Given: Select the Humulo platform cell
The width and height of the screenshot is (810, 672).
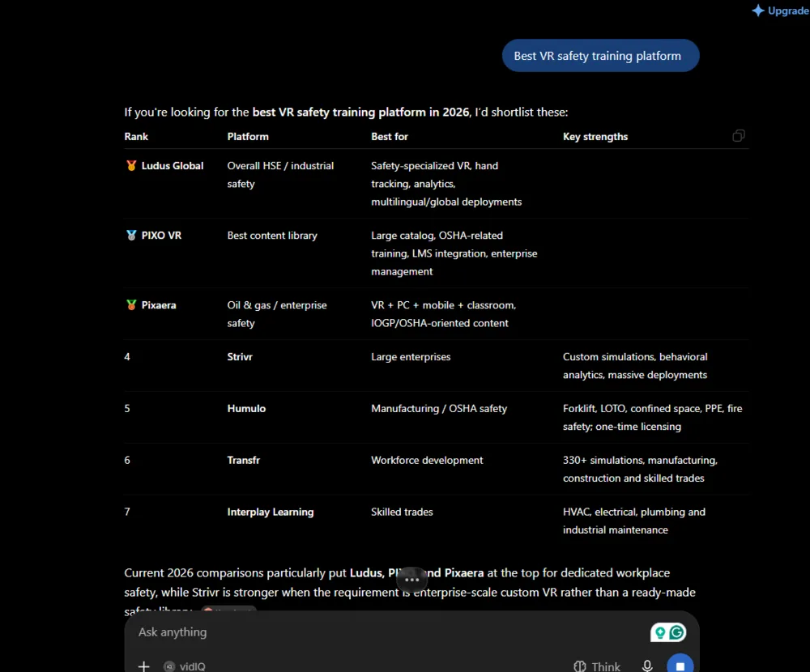Looking at the screenshot, I should coord(246,408).
